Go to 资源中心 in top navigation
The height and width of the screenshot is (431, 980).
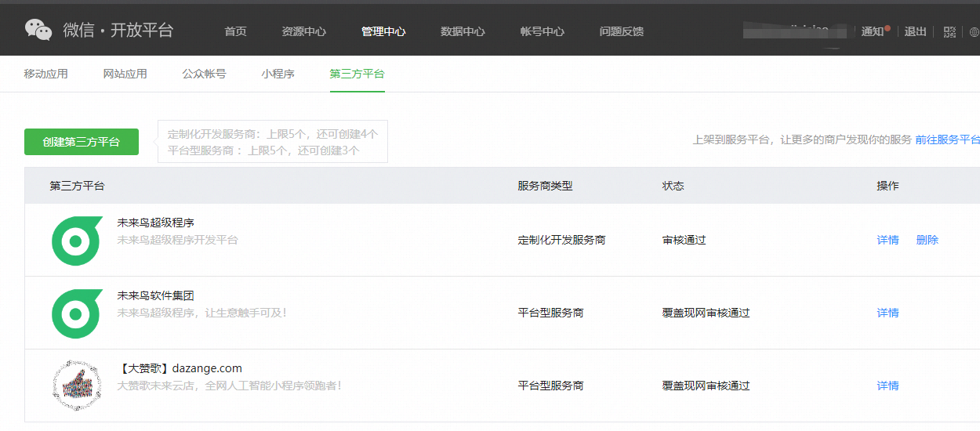[303, 31]
